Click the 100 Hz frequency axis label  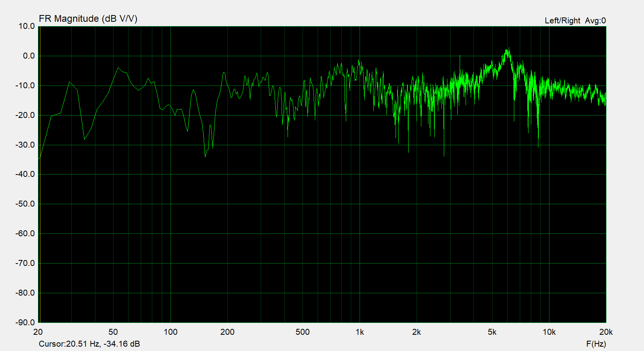tap(170, 332)
